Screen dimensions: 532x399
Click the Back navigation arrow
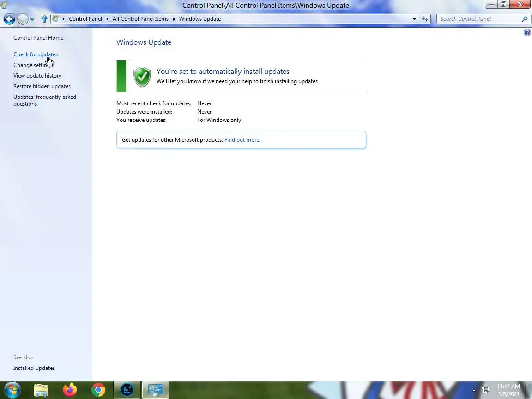(9, 19)
